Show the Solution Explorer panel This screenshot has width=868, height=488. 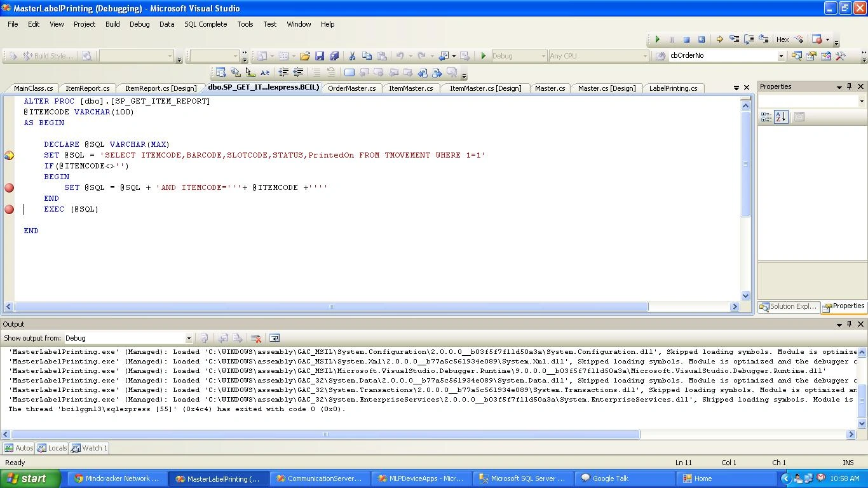coord(788,307)
